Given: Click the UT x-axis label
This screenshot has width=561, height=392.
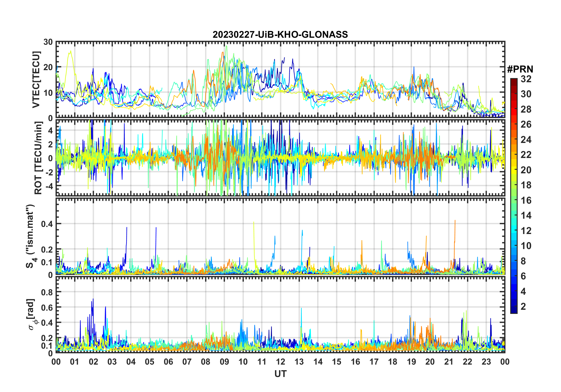Looking at the screenshot, I should [x=280, y=374].
